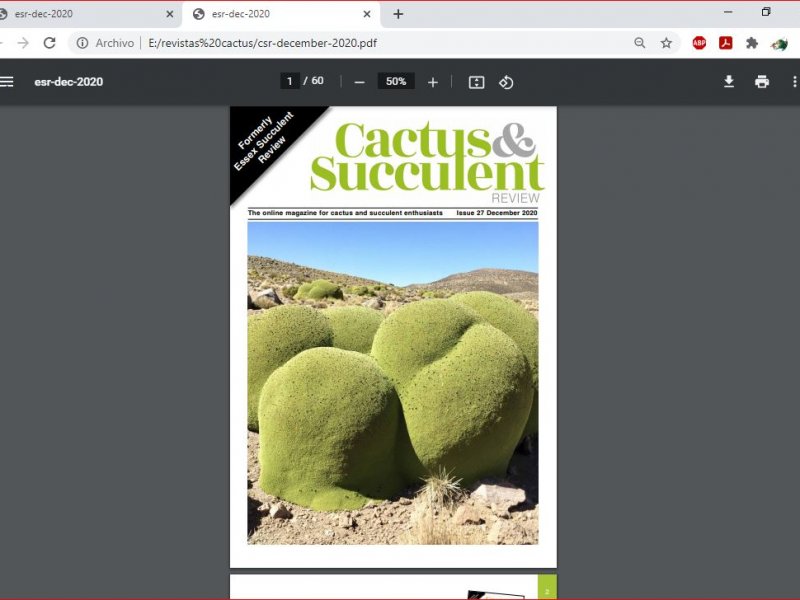This screenshot has height=600, width=800.
Task: Click the page number input field
Action: pos(290,81)
